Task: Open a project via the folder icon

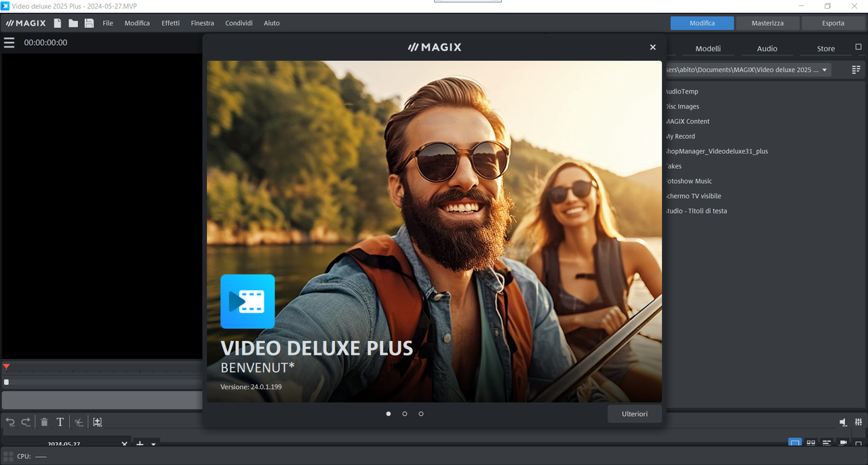Action: [73, 23]
